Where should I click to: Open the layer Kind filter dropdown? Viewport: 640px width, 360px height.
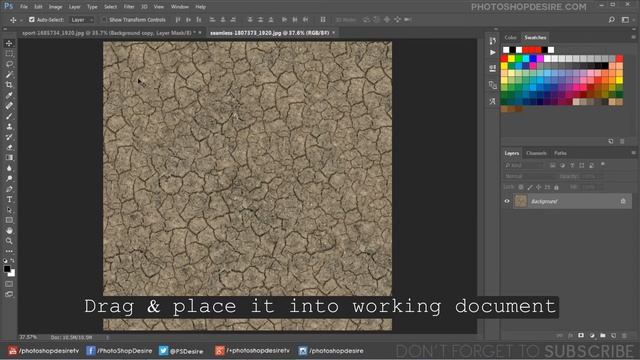tap(524, 165)
